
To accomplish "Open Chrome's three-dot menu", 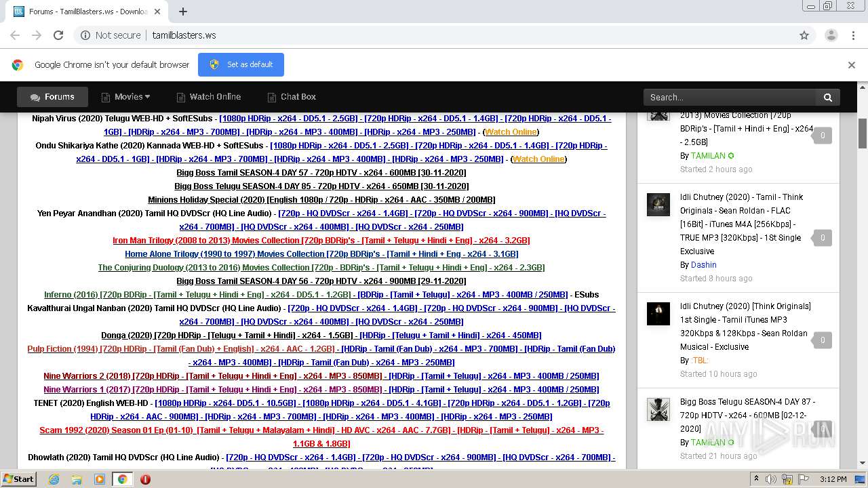I will tap(852, 35).
